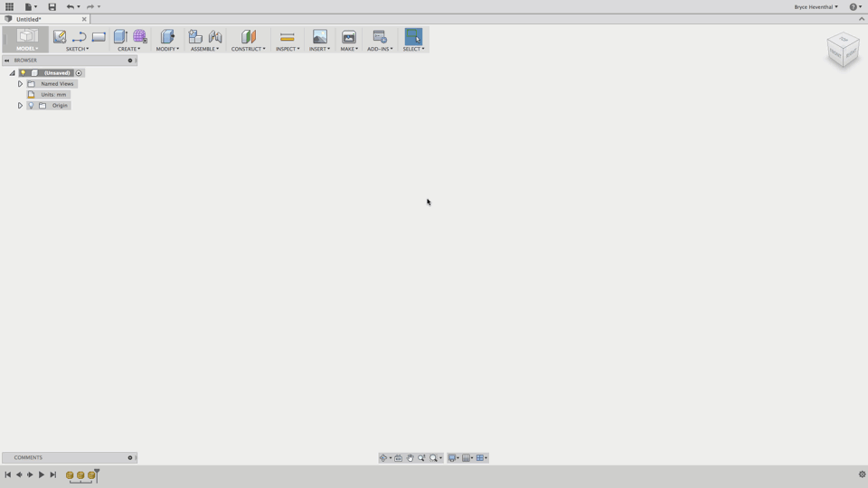
Task: Expand the Named Views folder
Action: tap(20, 83)
